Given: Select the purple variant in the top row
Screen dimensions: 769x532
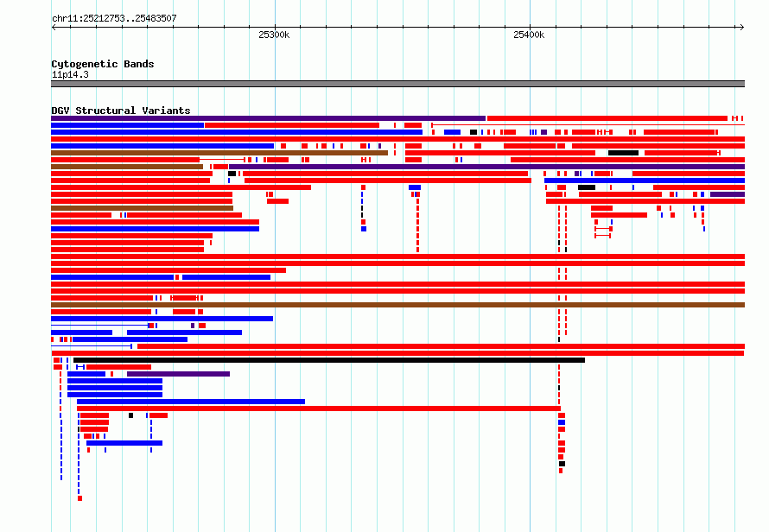Looking at the screenshot, I should pos(268,118).
